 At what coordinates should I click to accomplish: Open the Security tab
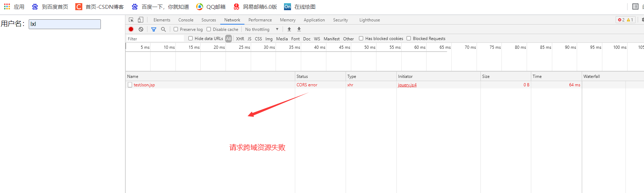click(x=340, y=20)
